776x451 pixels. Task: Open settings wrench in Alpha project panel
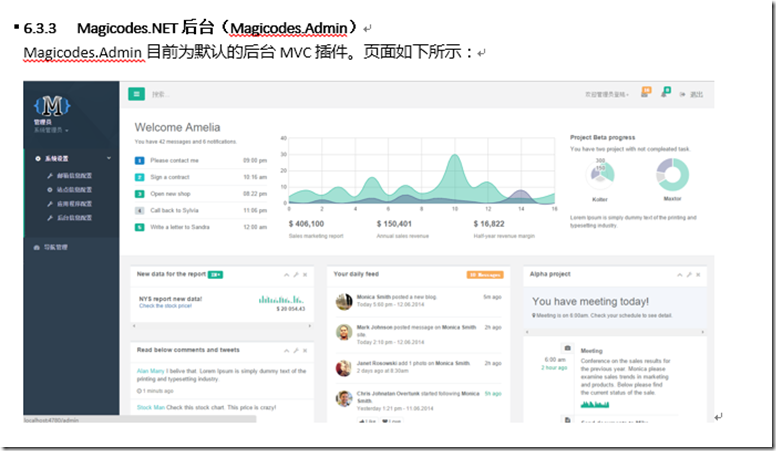click(x=688, y=275)
